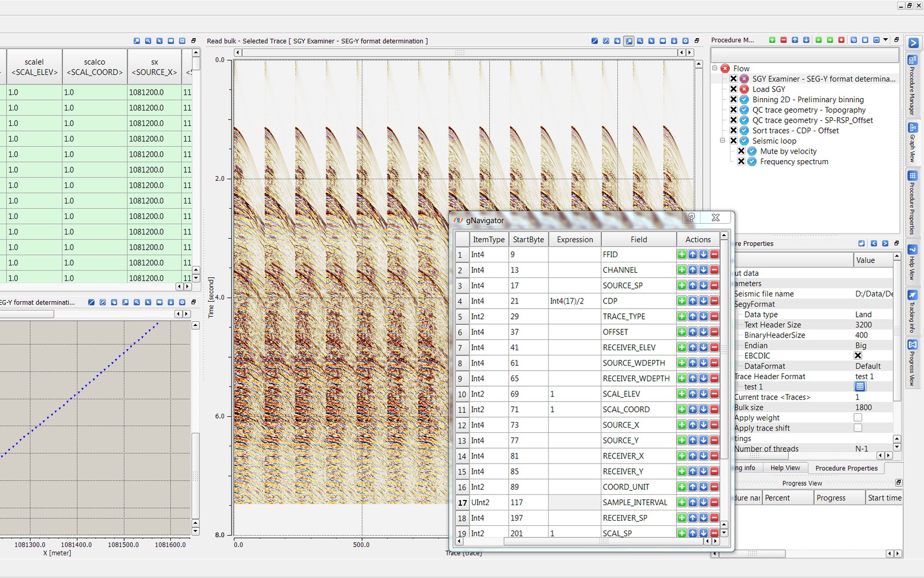Click the horizontal scrollbar atop seismic view
The width and height of the screenshot is (924, 578).
[x=460, y=53]
